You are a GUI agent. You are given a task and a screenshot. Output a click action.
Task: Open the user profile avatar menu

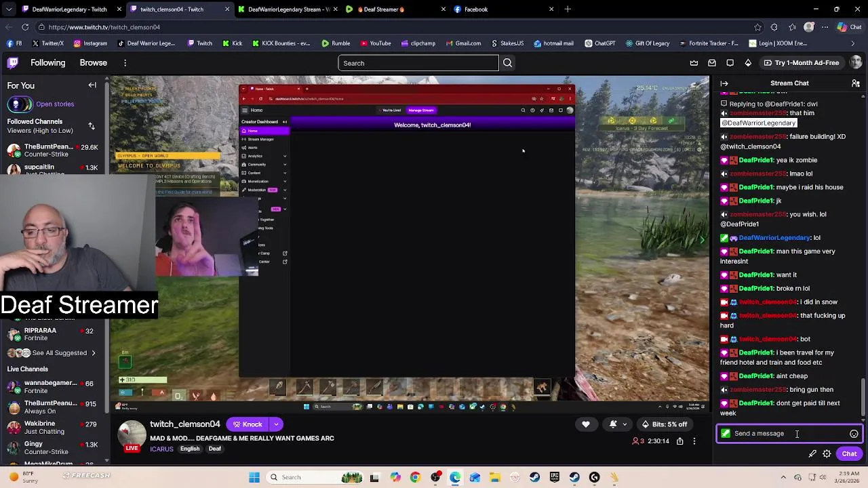[855, 62]
